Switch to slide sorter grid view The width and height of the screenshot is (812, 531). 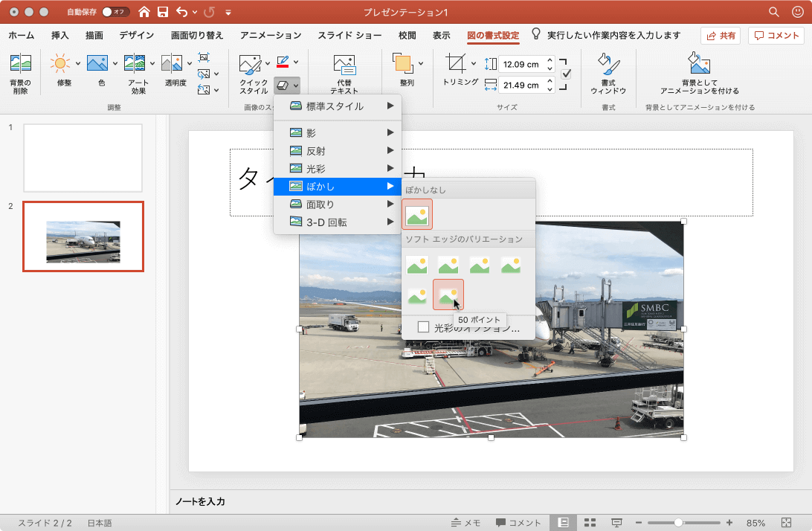(590, 523)
